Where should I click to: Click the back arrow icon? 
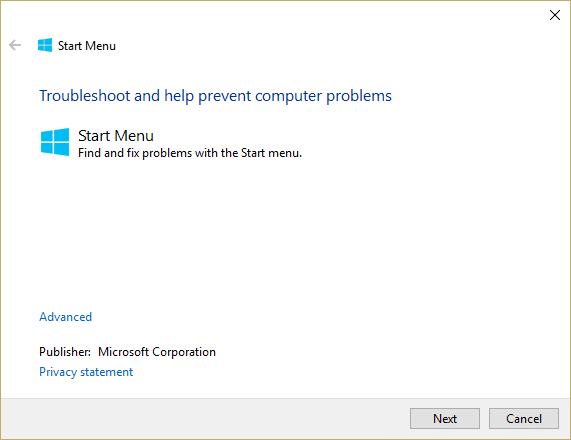[x=15, y=45]
